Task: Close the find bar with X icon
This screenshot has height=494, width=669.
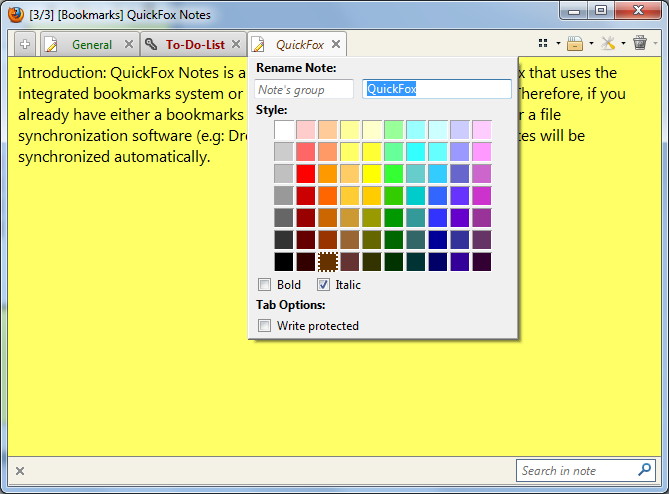Action: (20, 471)
